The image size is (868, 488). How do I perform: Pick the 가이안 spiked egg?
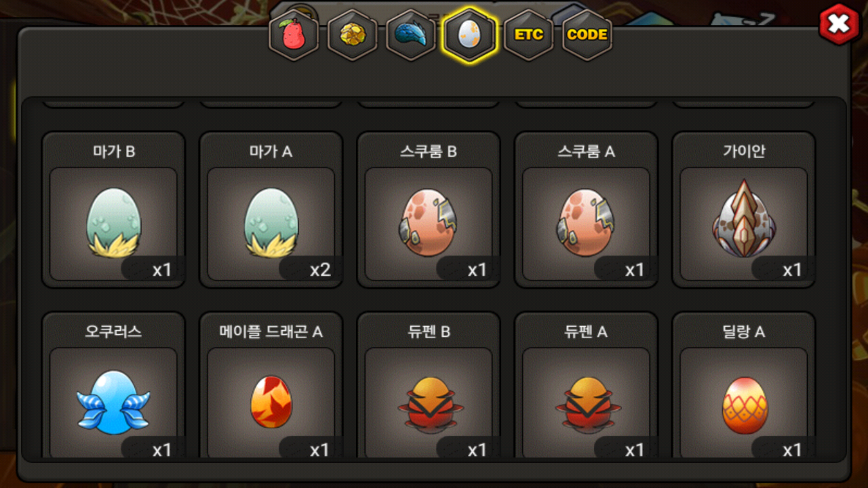pos(744,210)
